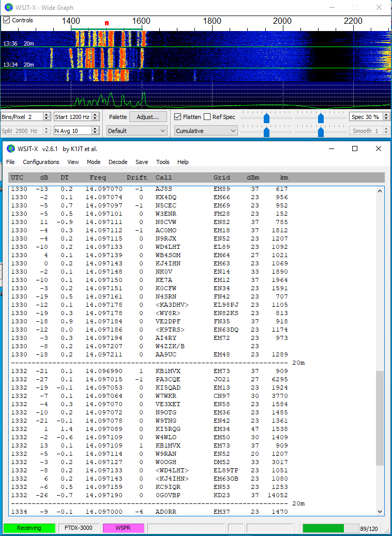The width and height of the screenshot is (392, 536).
Task: Enable the Ref Spec checkbox
Action: 207,117
